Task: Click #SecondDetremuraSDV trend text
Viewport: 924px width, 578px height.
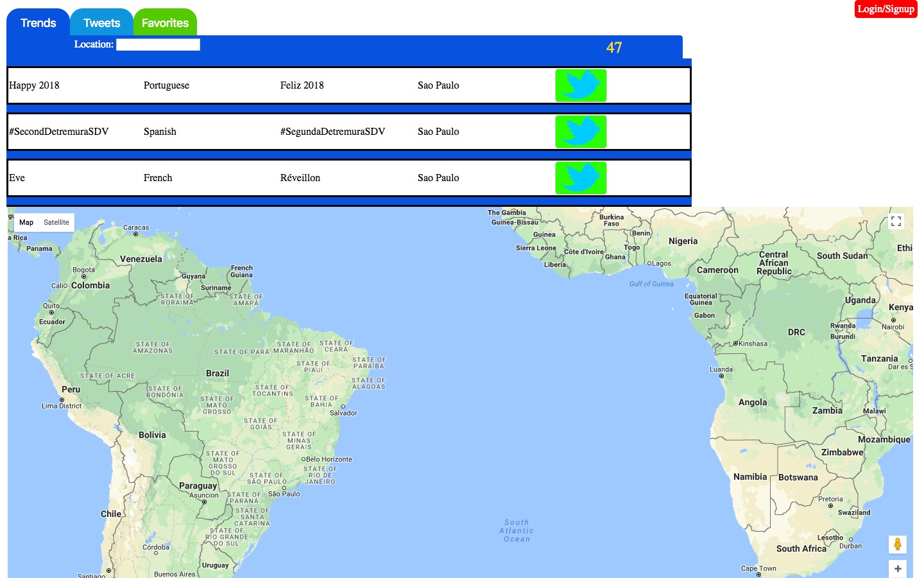Action: (59, 132)
